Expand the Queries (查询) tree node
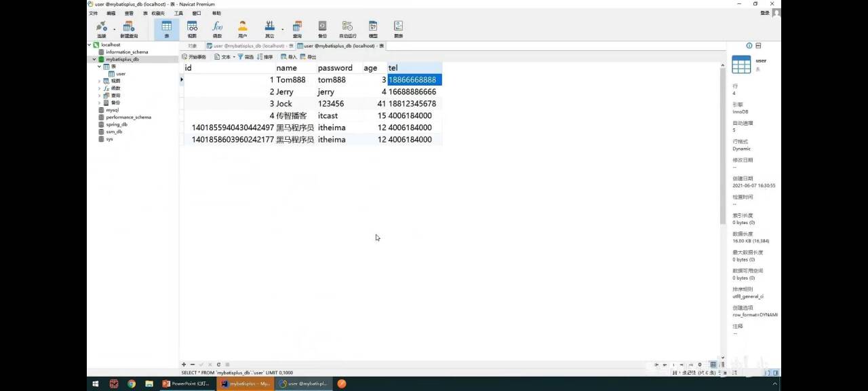 click(99, 96)
